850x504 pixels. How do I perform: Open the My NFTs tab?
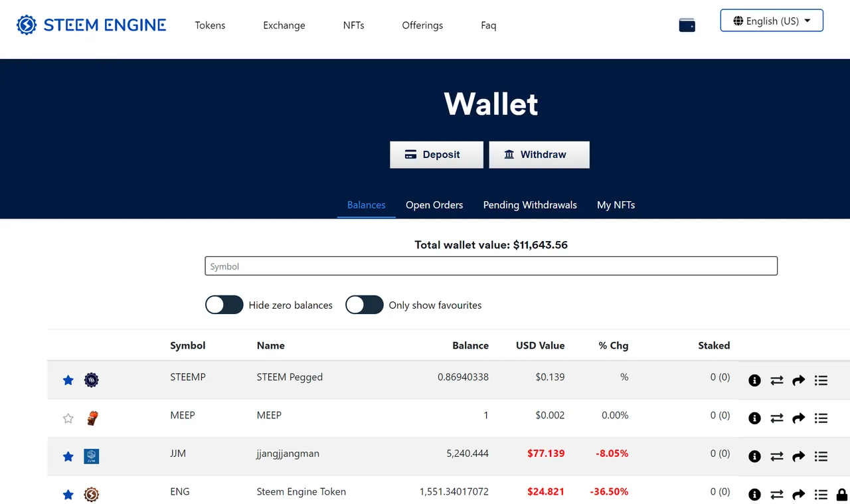tap(616, 205)
